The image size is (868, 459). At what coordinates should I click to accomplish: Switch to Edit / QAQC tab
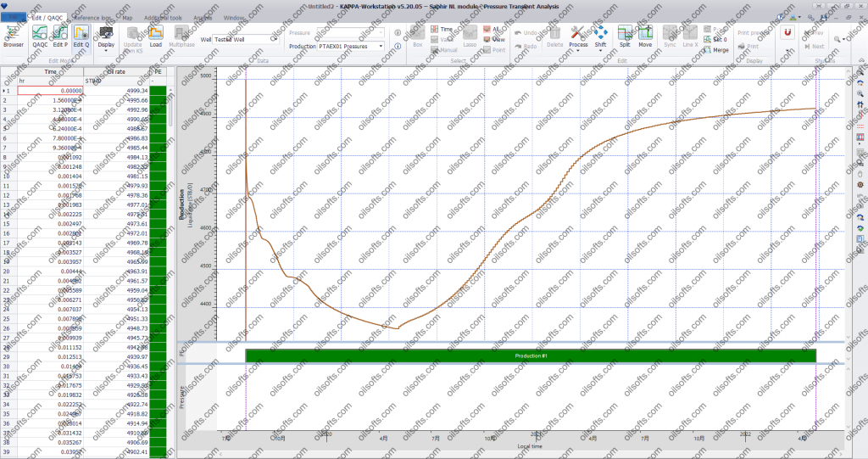47,18
